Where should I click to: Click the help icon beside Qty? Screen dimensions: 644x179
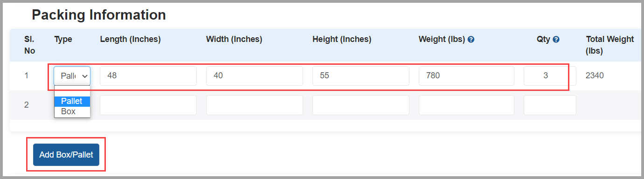pos(556,40)
